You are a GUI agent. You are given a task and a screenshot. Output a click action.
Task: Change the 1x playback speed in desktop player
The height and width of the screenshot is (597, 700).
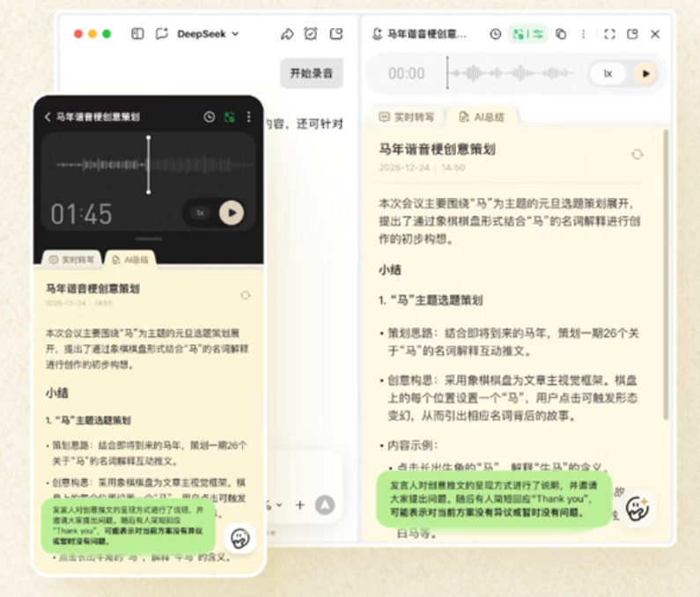[x=608, y=74]
